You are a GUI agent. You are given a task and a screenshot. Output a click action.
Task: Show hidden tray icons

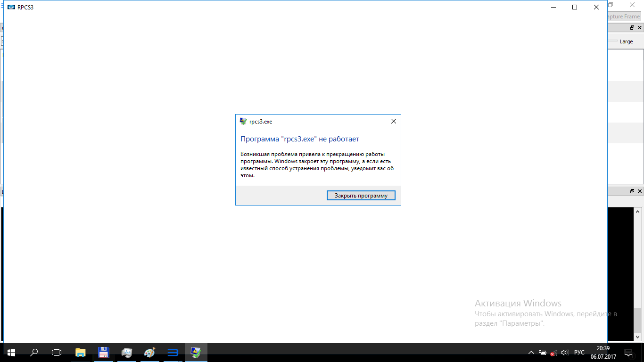531,353
